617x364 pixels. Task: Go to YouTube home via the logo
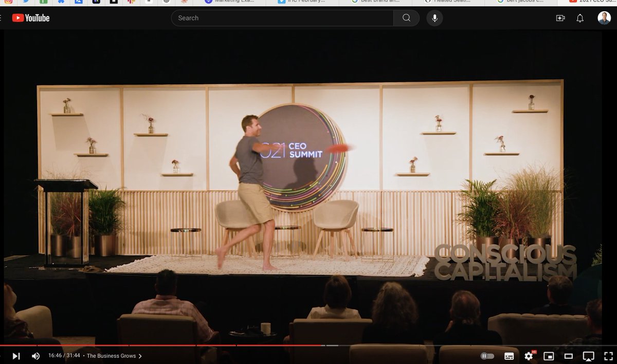pyautogui.click(x=31, y=18)
